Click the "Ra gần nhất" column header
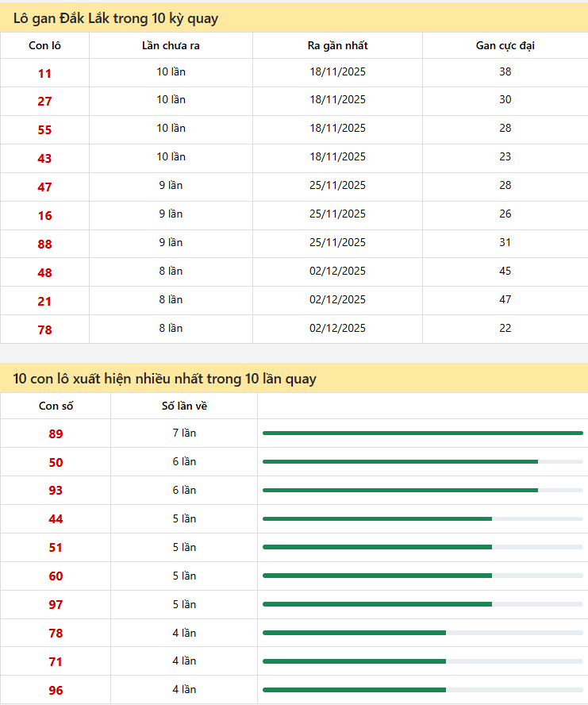 click(337, 45)
